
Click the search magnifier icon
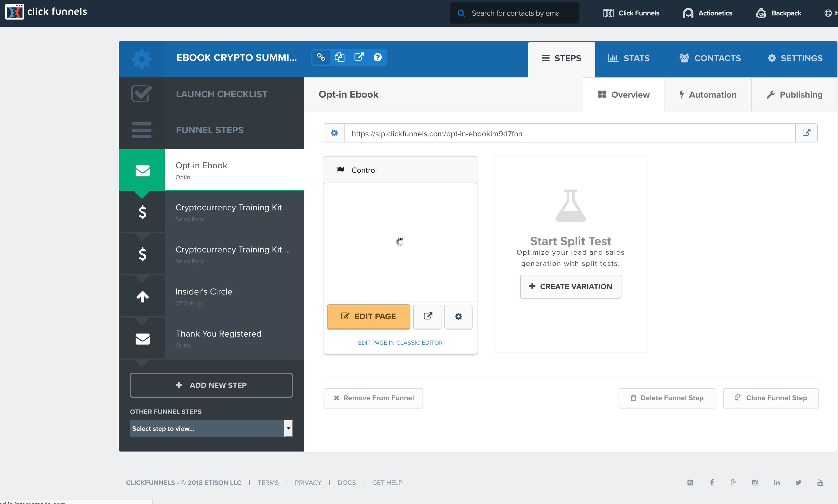(461, 13)
